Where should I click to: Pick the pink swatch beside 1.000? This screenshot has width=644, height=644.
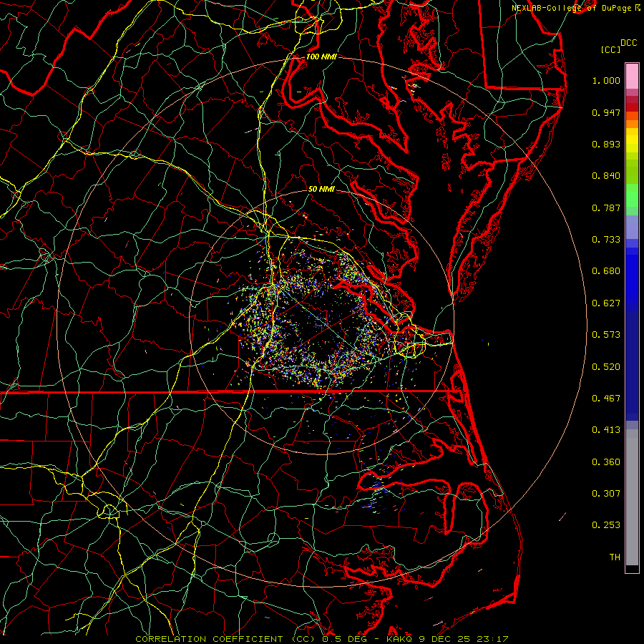(632, 77)
